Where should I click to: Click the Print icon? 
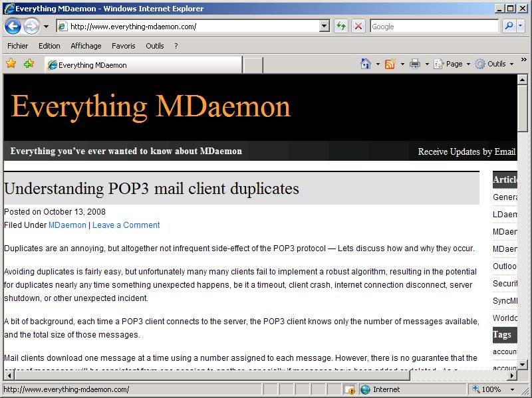[415, 64]
